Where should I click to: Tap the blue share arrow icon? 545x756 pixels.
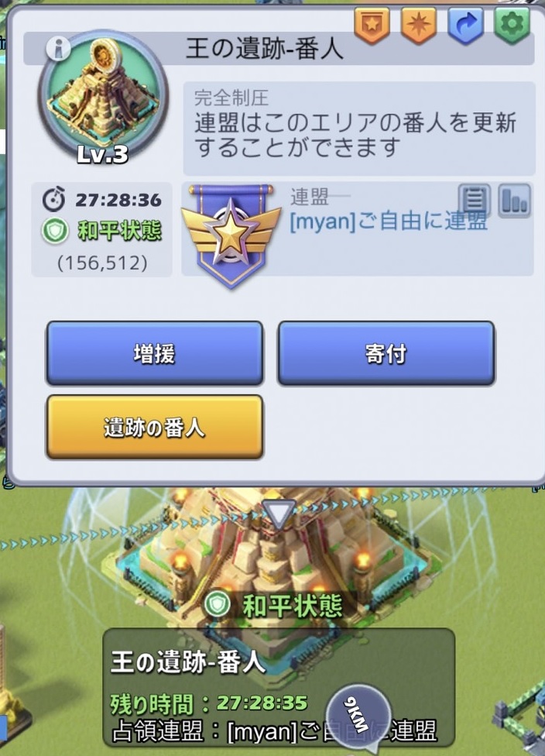click(x=465, y=26)
